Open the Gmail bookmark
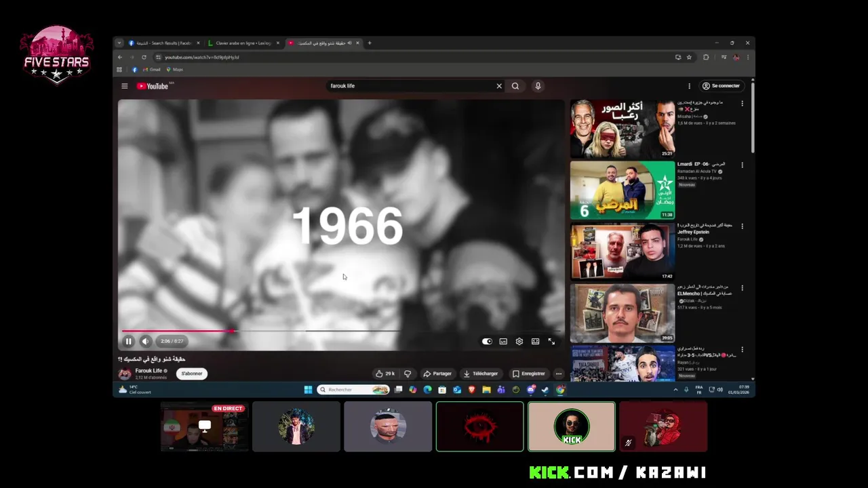This screenshot has width=868, height=488. click(152, 69)
